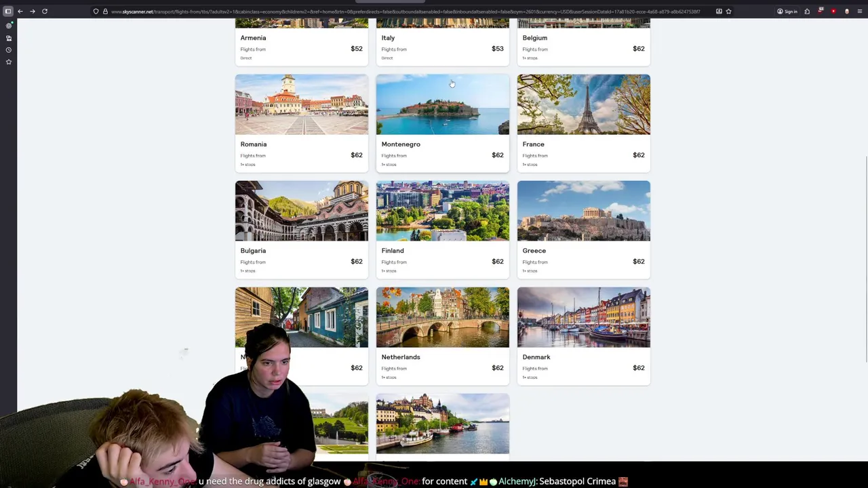Click '1+ stops' under Finland
Viewport: 868px width, 488px height.
389,271
